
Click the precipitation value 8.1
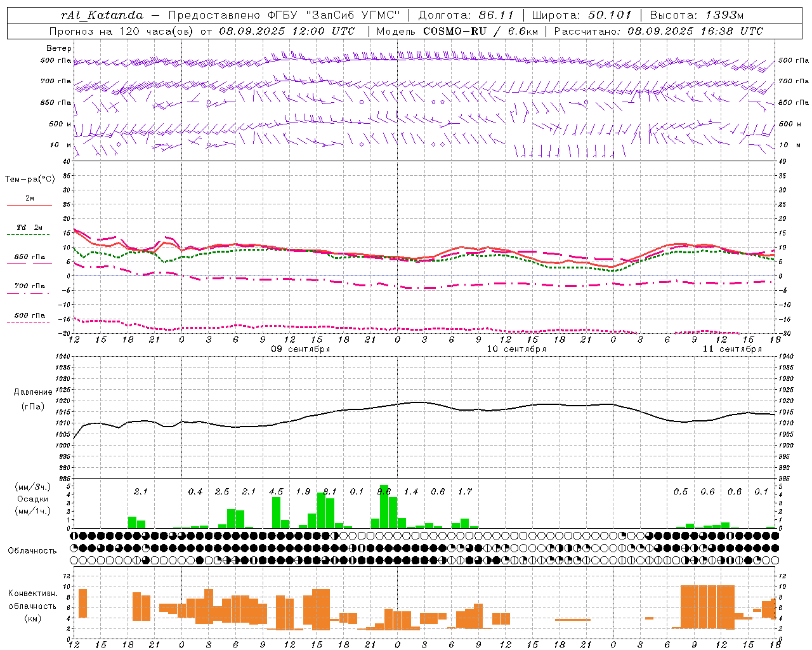tap(330, 492)
